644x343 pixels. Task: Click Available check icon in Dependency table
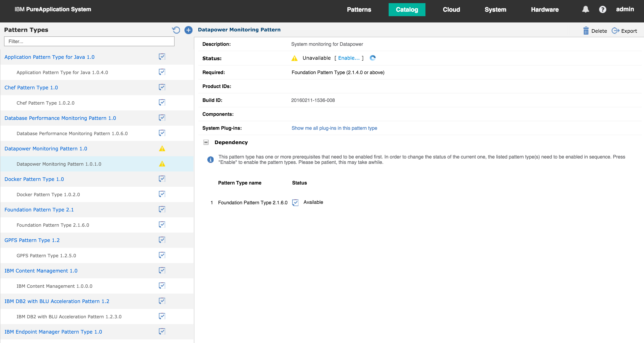tap(295, 202)
